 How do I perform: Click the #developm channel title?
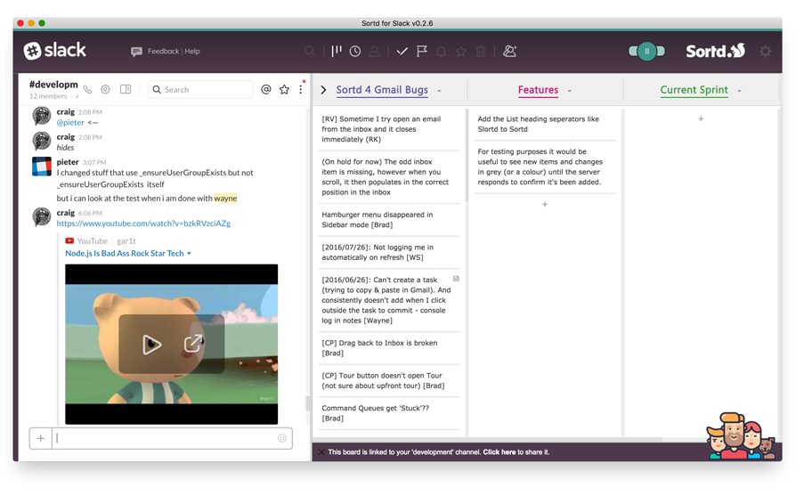point(53,85)
